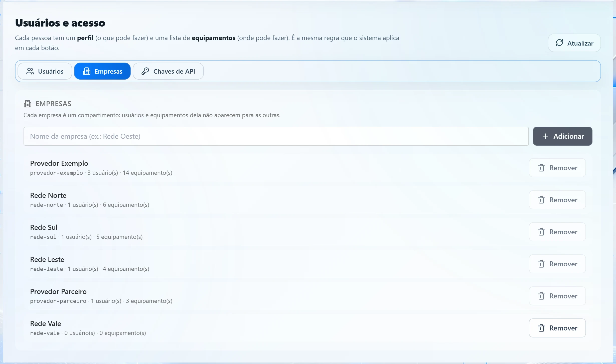Select the Provedor Parceiro company name
616x364 pixels.
[x=58, y=291]
